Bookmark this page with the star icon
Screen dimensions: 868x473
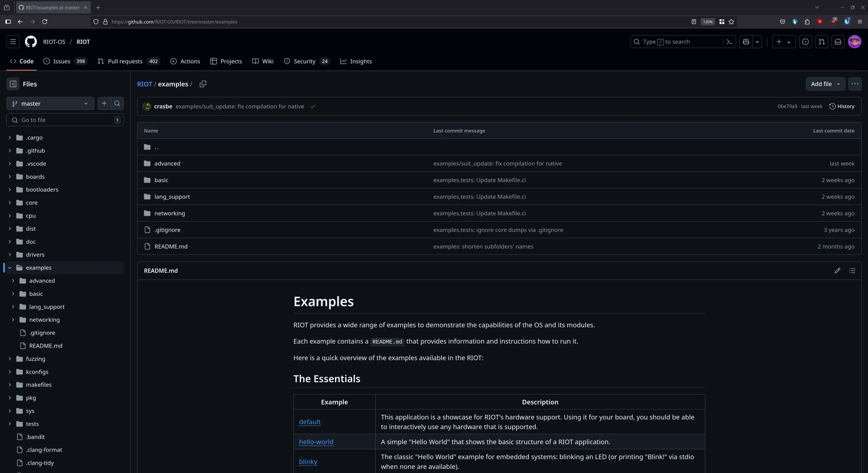(731, 22)
